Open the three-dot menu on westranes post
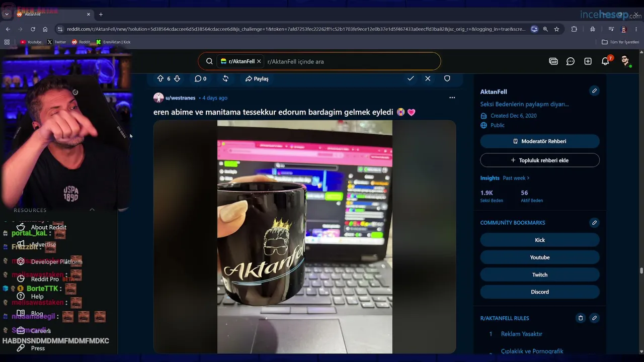Screen dimensions: 644x362 pyautogui.click(x=452, y=98)
